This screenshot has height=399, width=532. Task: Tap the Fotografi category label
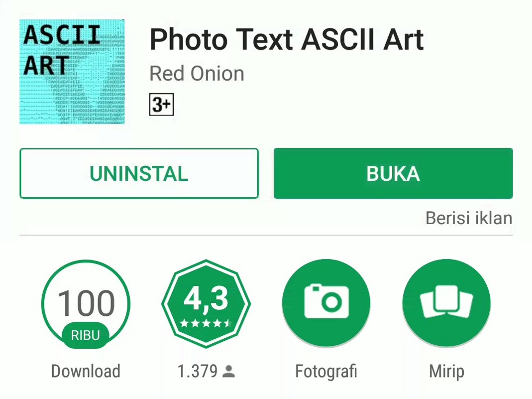pyautogui.click(x=326, y=371)
